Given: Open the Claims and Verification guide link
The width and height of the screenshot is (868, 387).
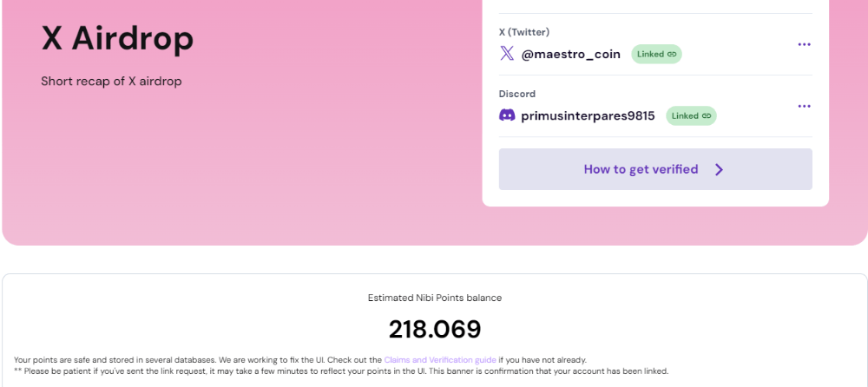Looking at the screenshot, I should pyautogui.click(x=440, y=360).
